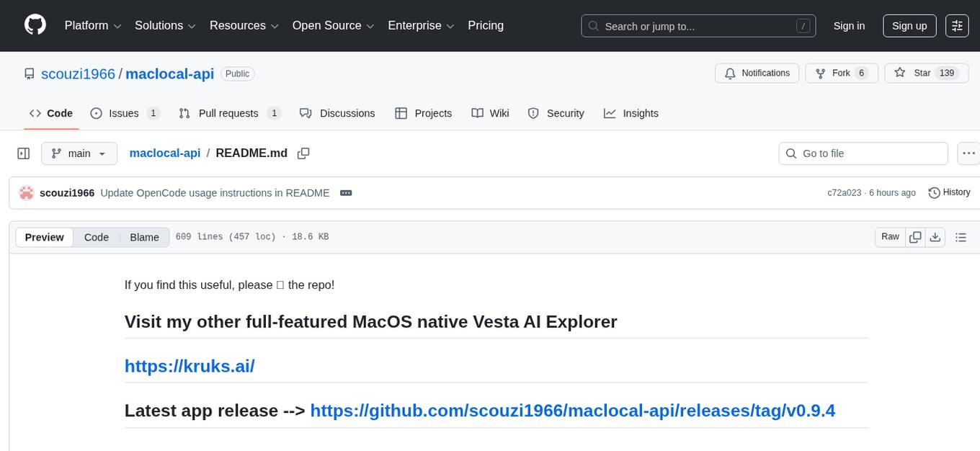The height and width of the screenshot is (451, 980).
Task: Copy raw file contents icon
Action: click(915, 236)
